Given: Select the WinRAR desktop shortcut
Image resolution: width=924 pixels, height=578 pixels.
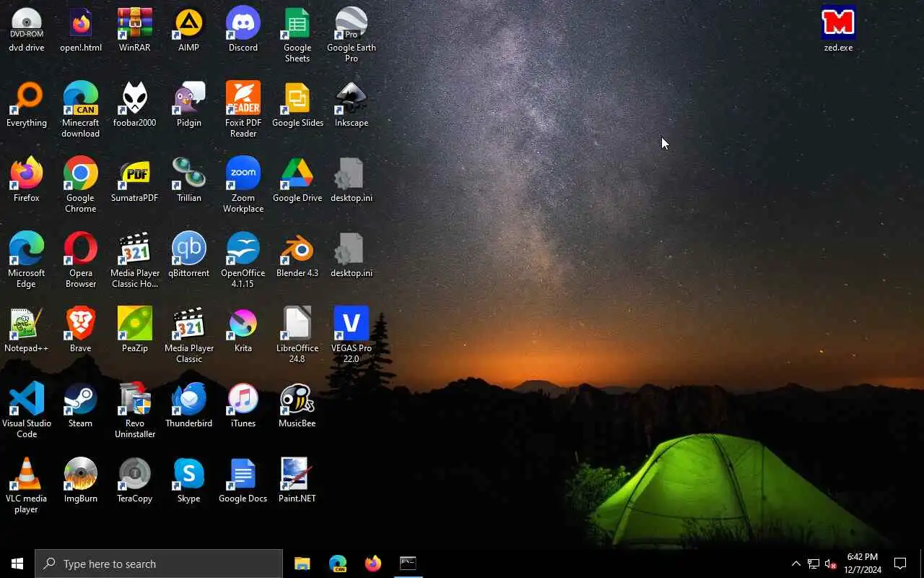Looking at the screenshot, I should tap(135, 30).
